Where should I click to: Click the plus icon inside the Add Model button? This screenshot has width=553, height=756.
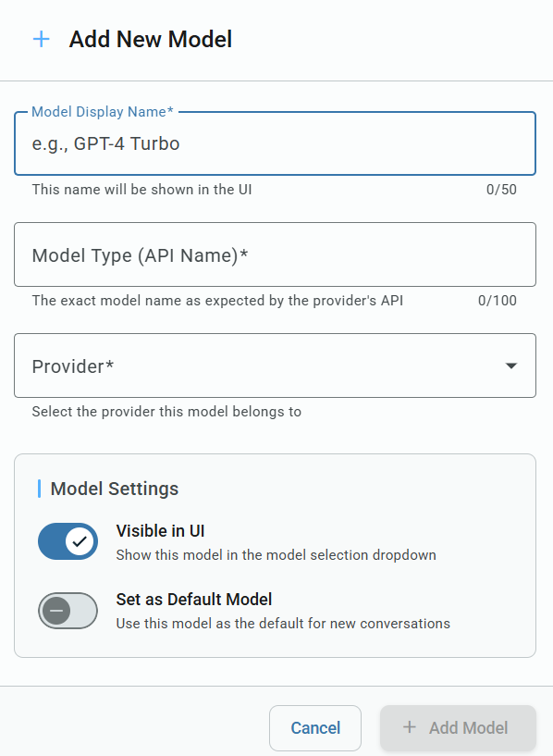pos(409,728)
